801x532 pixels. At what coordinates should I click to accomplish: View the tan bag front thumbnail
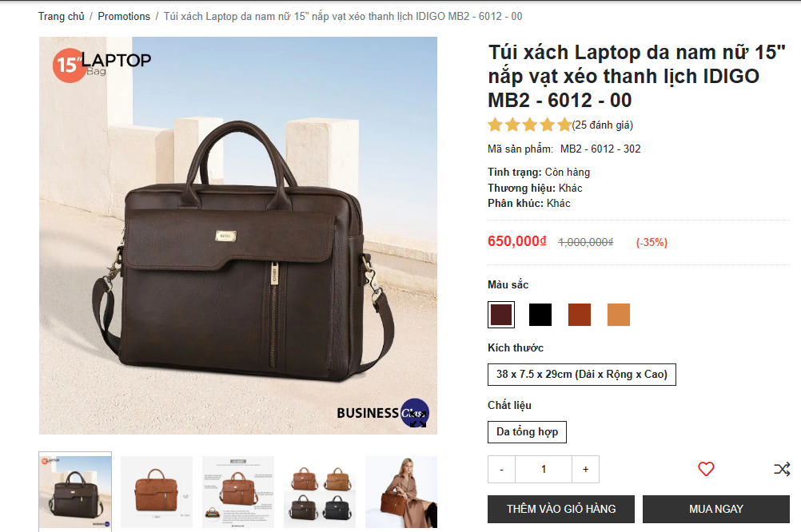tap(157, 492)
